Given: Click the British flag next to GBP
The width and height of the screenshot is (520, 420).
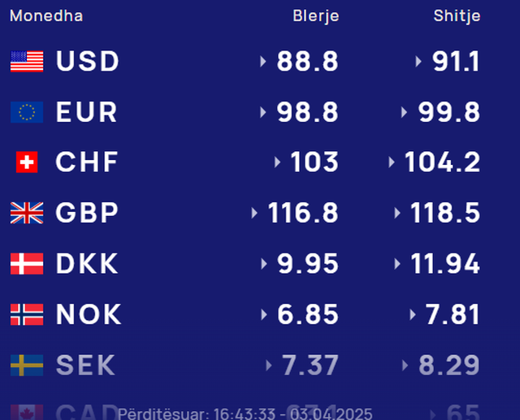Looking at the screenshot, I should (27, 213).
